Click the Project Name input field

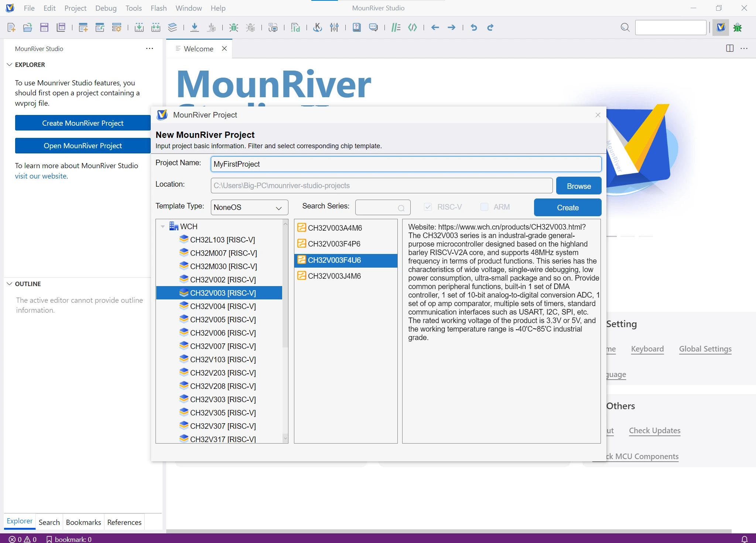click(x=406, y=164)
